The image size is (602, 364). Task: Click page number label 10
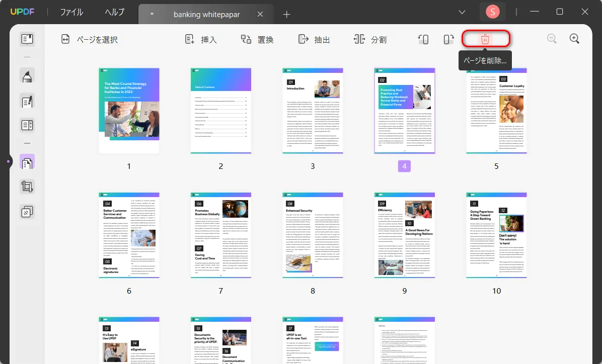point(496,291)
